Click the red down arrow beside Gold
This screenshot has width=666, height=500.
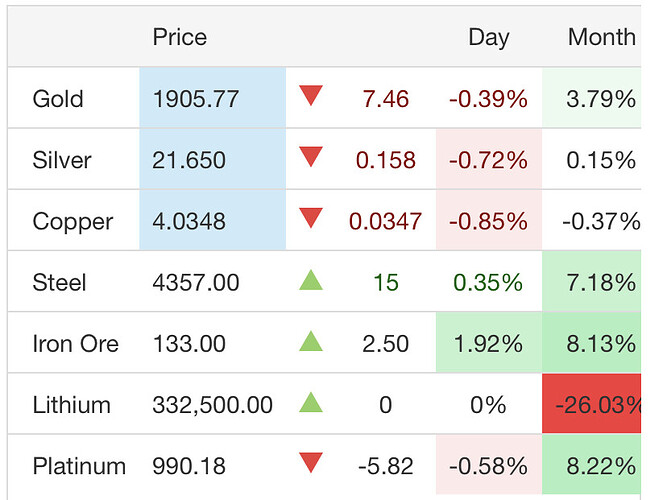point(312,96)
